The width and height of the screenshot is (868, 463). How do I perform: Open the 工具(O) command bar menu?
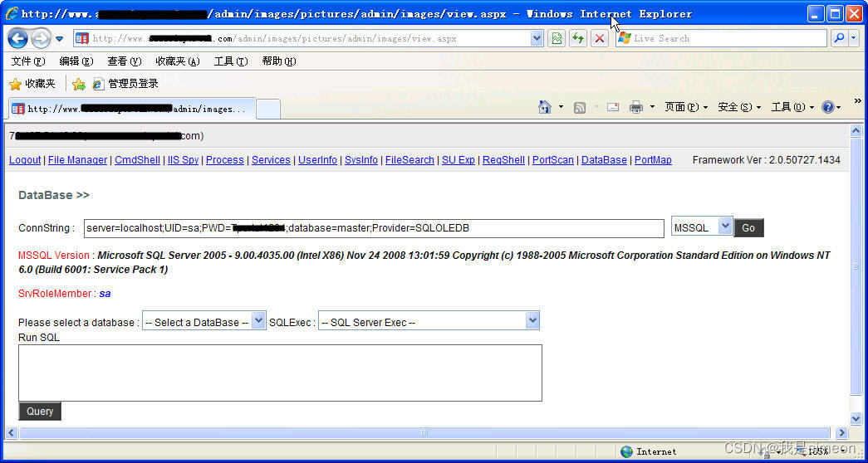click(792, 107)
